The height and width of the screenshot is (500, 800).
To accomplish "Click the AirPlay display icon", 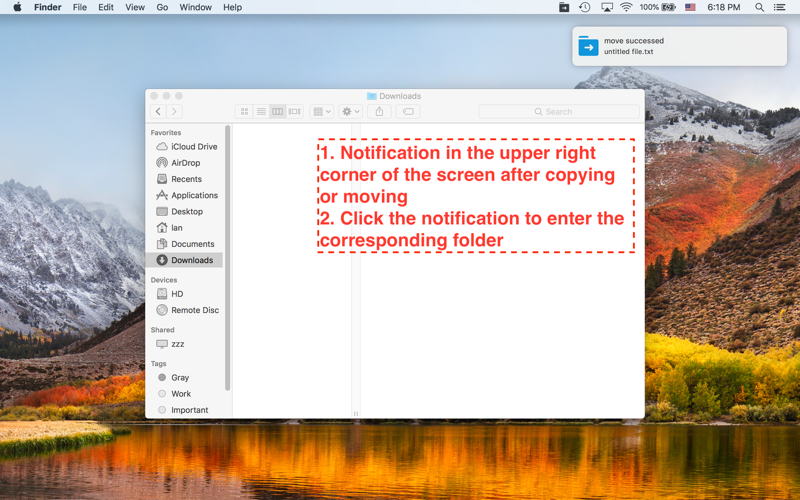I will [607, 7].
